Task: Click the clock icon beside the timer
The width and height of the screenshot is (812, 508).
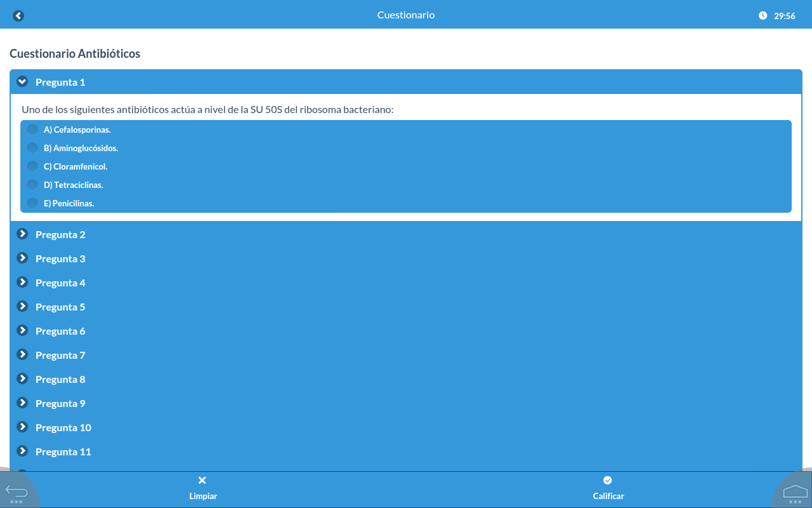Action: [763, 16]
